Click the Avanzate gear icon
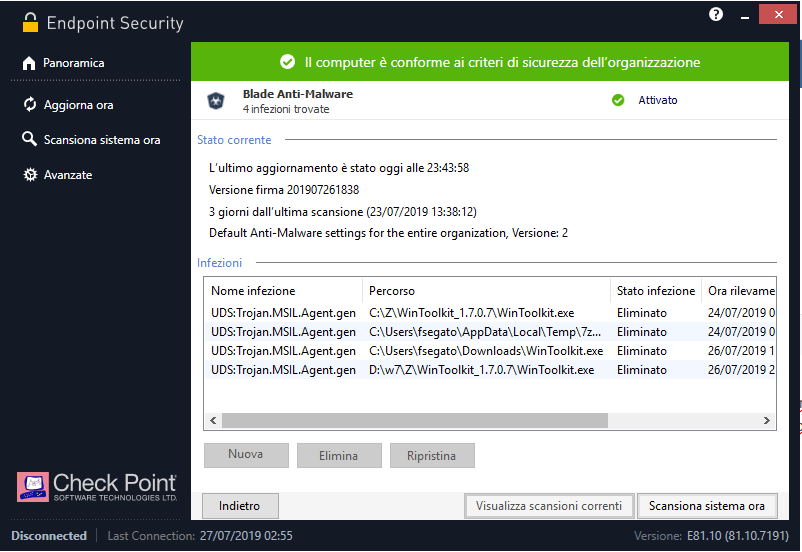 pos(30,174)
